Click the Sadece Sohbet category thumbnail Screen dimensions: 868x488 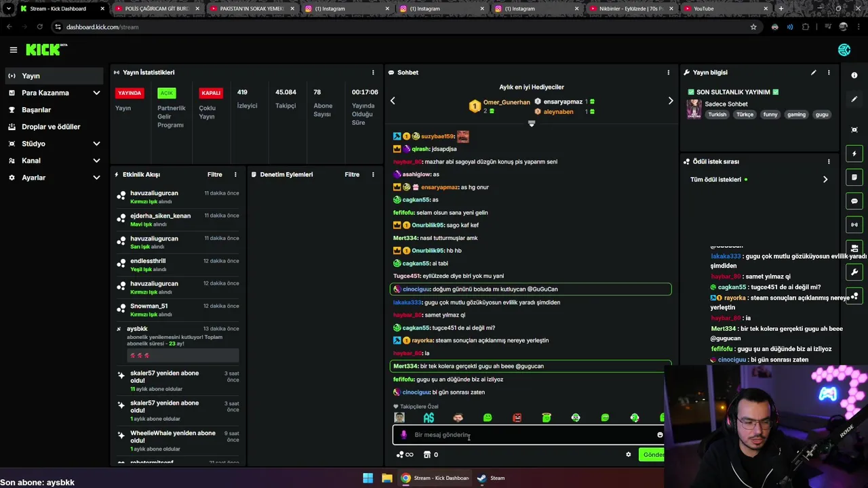[694, 108]
